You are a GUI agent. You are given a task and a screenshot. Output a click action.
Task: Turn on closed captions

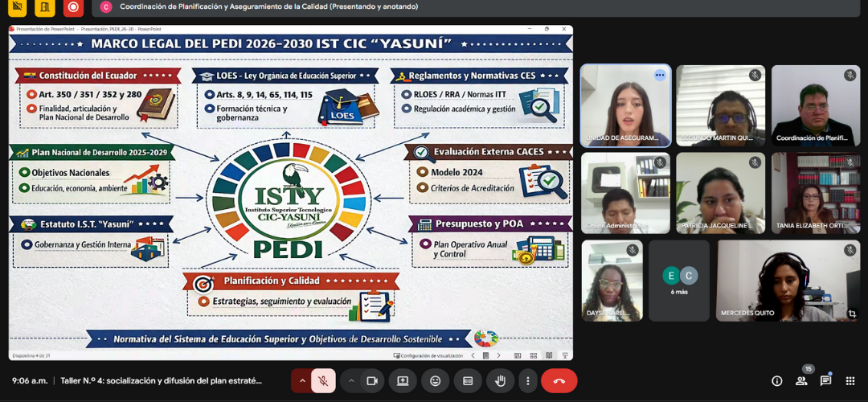click(468, 380)
